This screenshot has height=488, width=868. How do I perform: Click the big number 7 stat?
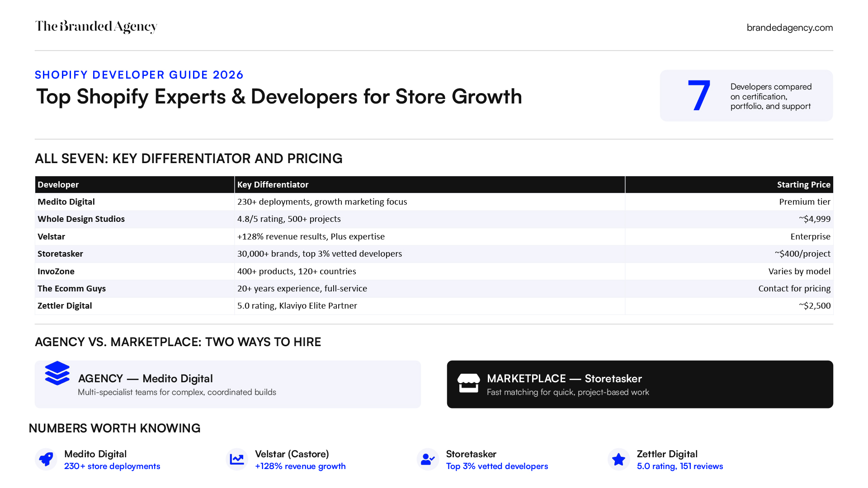(x=698, y=96)
